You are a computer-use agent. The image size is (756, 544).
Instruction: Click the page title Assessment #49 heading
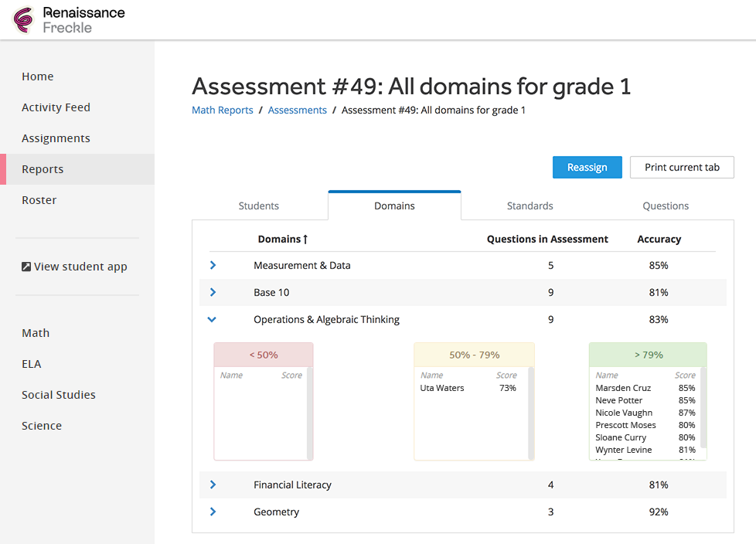411,87
